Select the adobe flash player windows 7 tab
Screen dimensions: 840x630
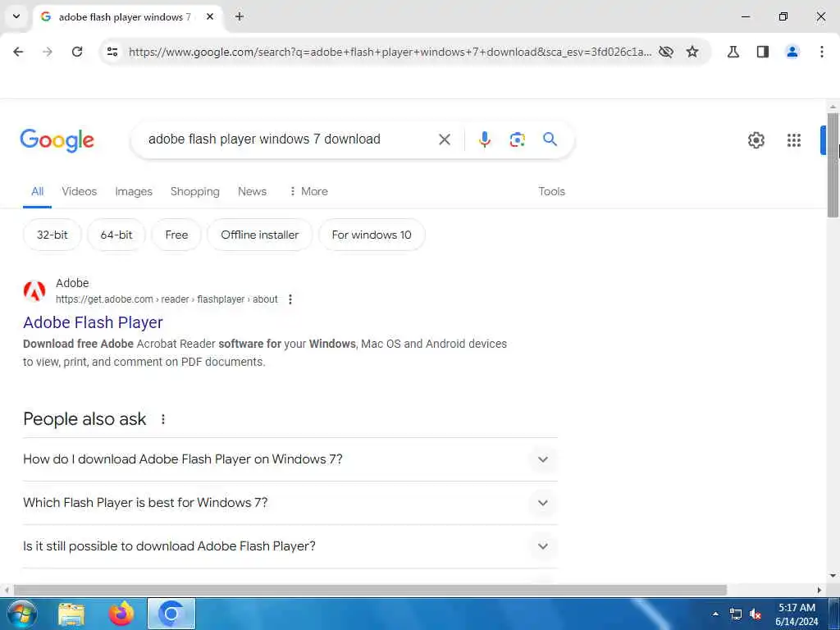pos(125,17)
